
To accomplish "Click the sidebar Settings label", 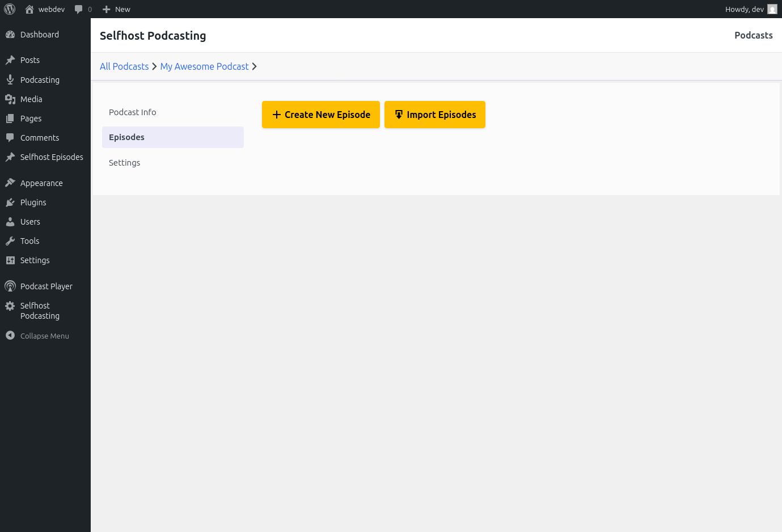I will pos(35,260).
